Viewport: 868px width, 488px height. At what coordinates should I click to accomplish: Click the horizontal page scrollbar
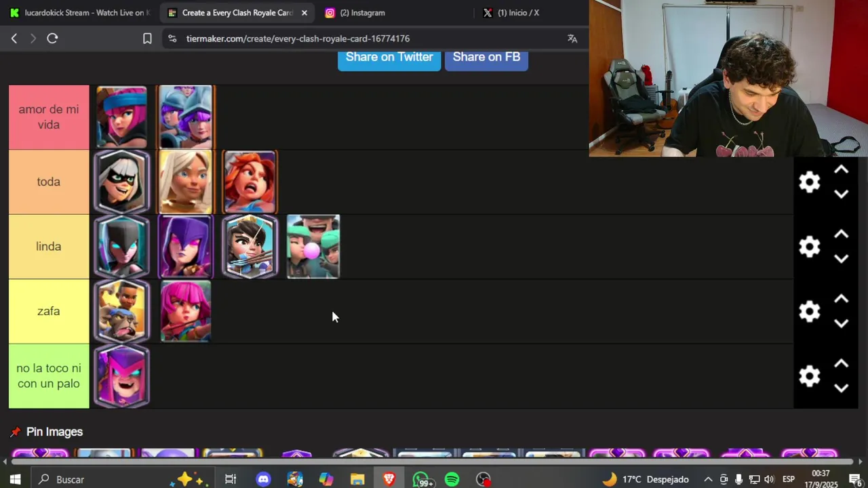pos(431,462)
